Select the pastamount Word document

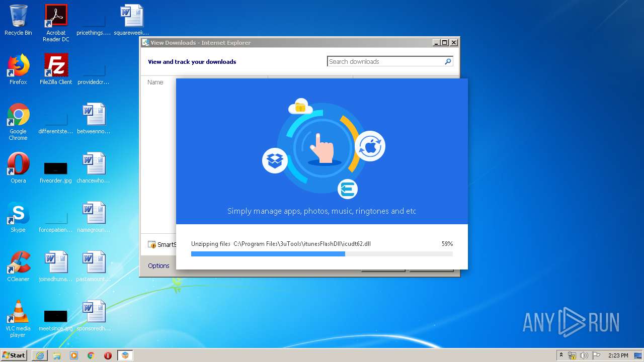pyautogui.click(x=94, y=266)
